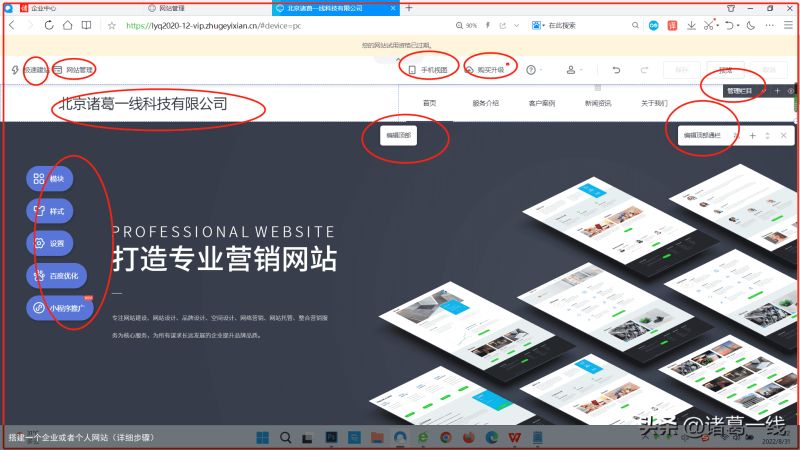Click the 管理栏目 button
The width and height of the screenshot is (800, 450).
tap(739, 91)
